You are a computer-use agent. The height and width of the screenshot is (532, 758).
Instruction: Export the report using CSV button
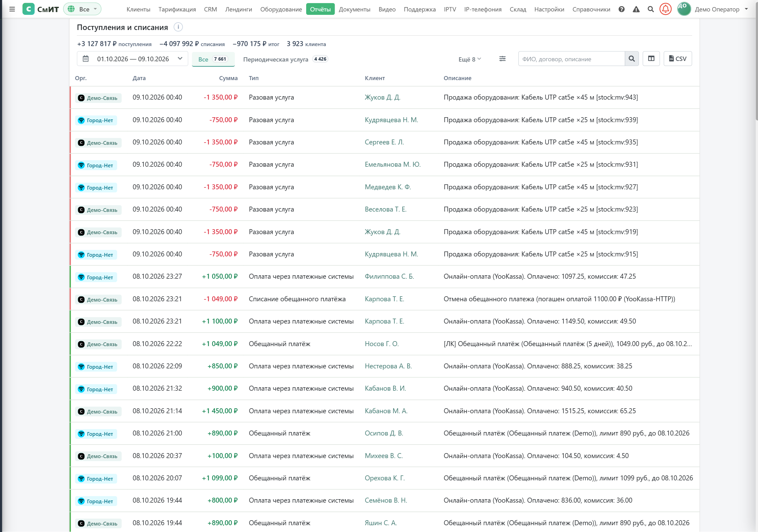[x=678, y=59]
